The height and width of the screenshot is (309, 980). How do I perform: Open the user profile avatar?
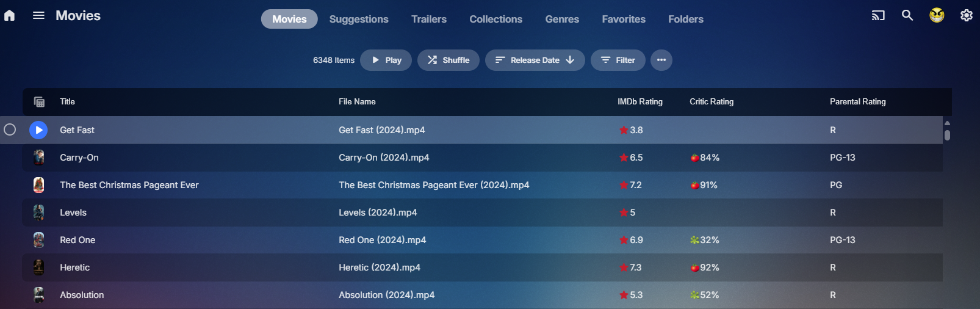coord(937,15)
